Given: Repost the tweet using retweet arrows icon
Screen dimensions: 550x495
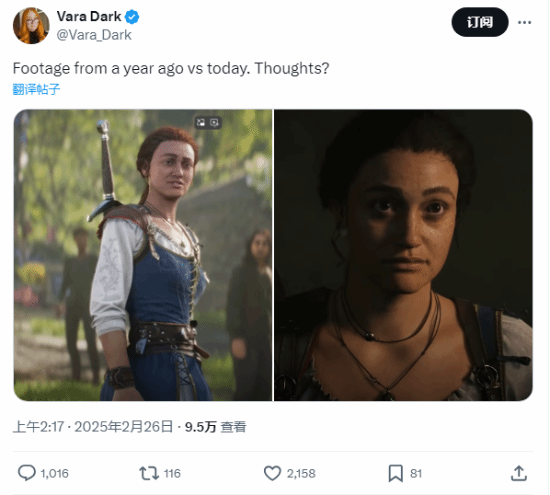Looking at the screenshot, I should click(149, 473).
